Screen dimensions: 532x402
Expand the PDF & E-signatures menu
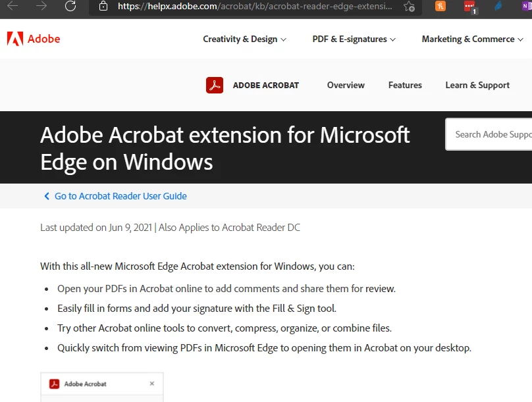(x=354, y=39)
